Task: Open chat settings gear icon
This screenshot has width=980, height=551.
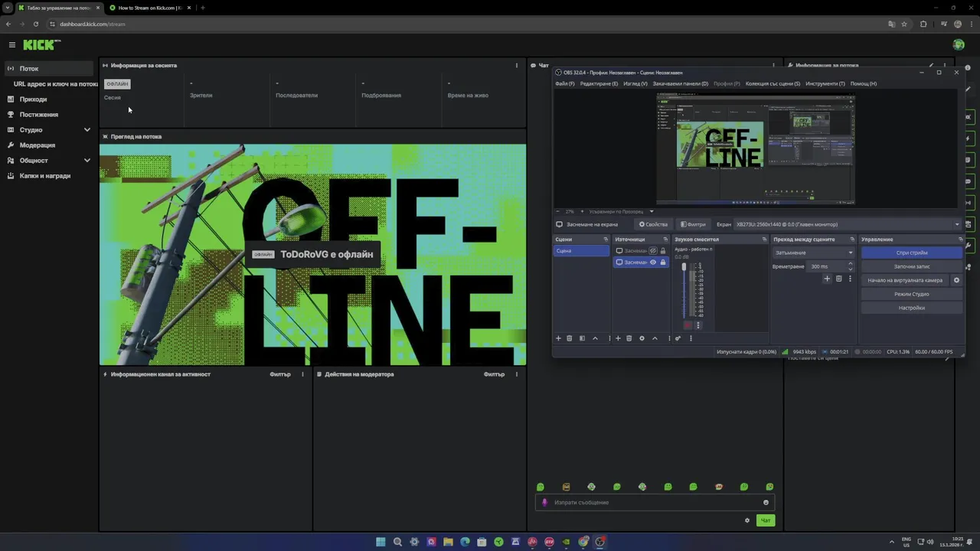Action: (x=747, y=520)
